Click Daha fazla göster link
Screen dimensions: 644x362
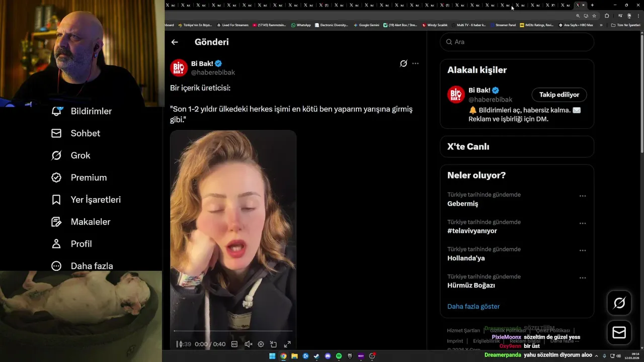coord(473,306)
